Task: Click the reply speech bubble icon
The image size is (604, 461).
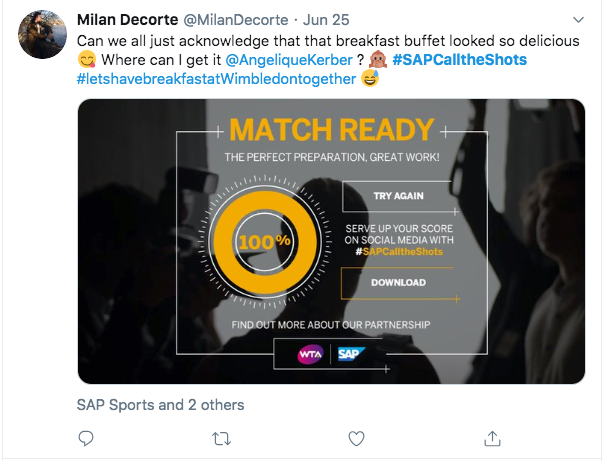Action: (86, 438)
